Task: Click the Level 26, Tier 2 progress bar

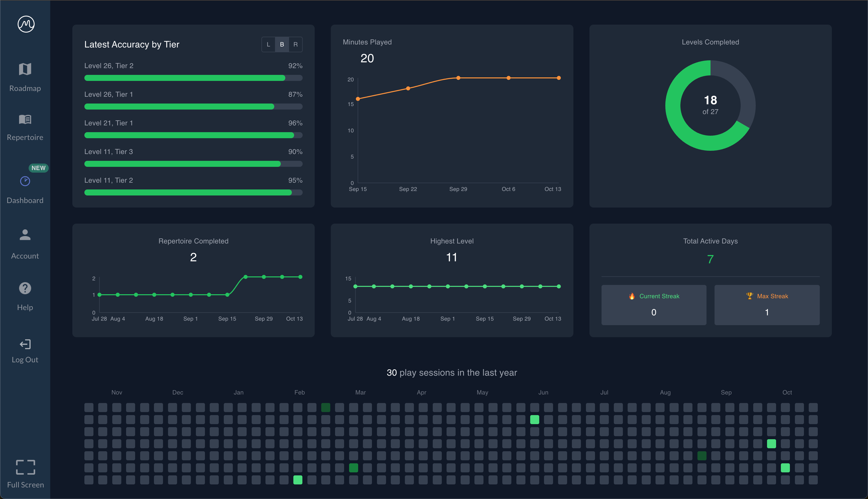Action: [x=193, y=78]
